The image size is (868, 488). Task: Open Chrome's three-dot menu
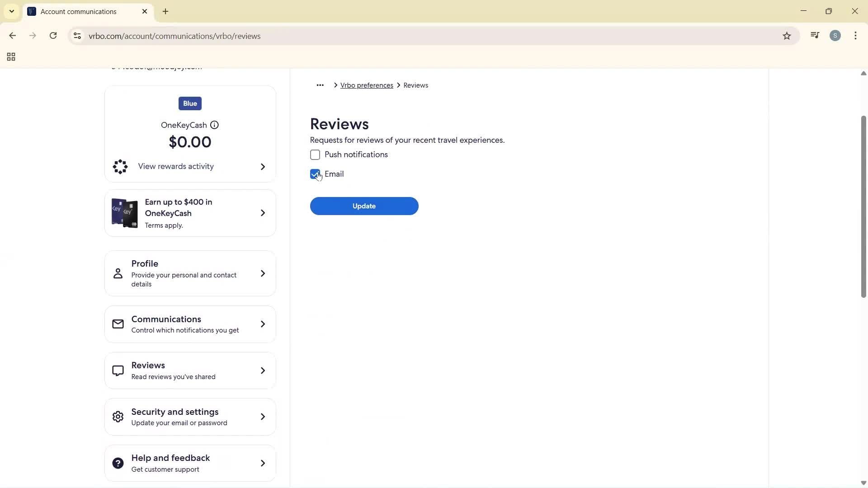(x=855, y=36)
